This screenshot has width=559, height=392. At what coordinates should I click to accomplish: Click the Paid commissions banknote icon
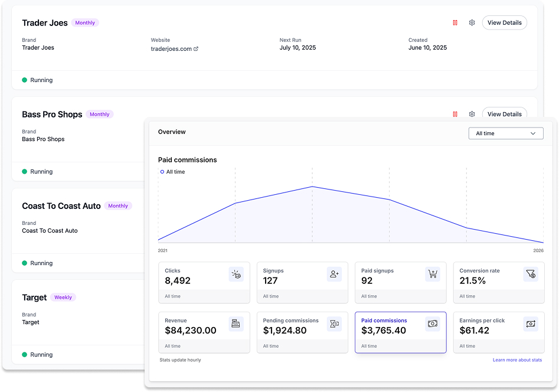[433, 324]
